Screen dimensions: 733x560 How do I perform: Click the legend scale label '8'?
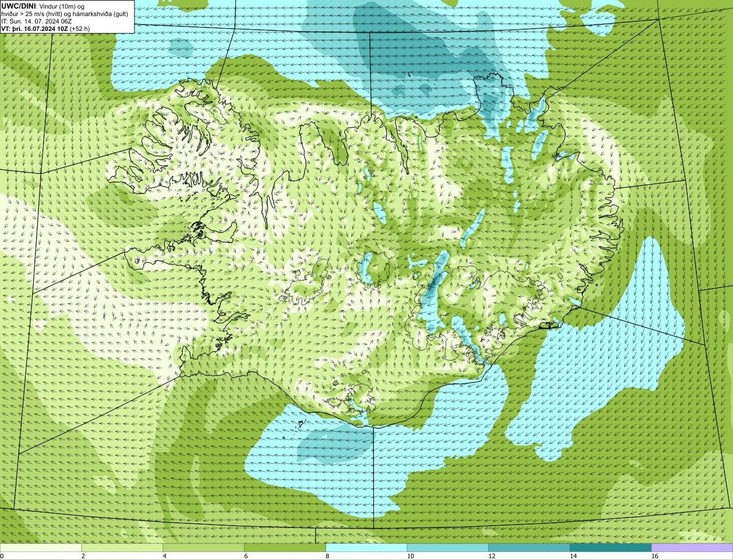pos(328,556)
